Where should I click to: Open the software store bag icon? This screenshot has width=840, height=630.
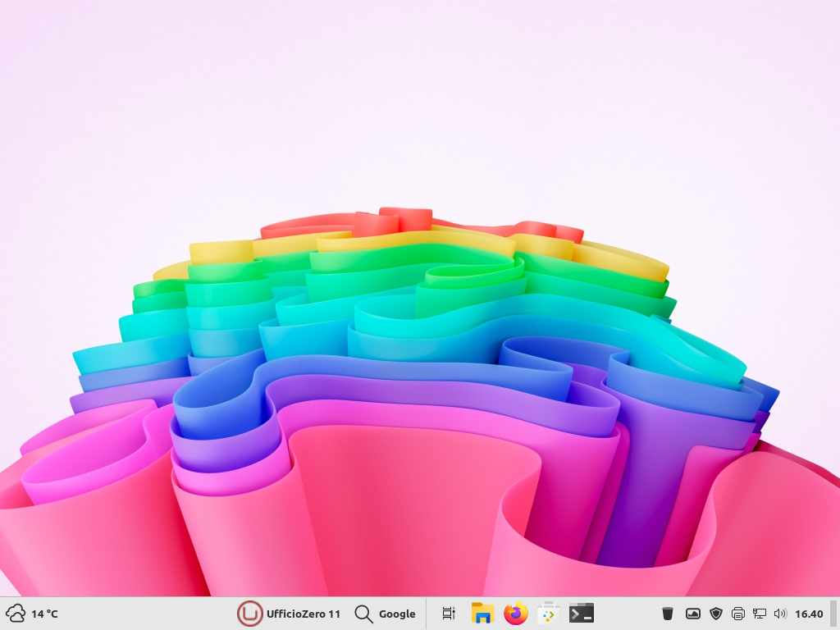click(x=548, y=614)
